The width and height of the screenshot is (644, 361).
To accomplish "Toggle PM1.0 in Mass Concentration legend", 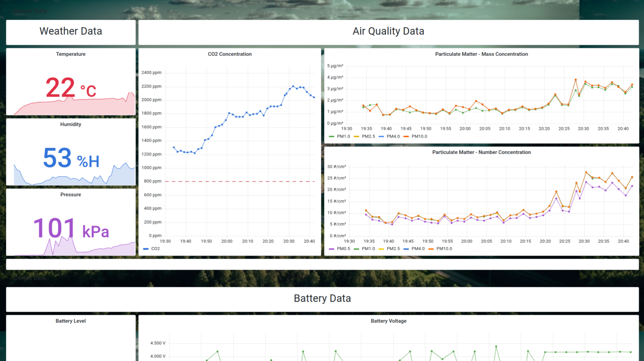I will (x=343, y=137).
